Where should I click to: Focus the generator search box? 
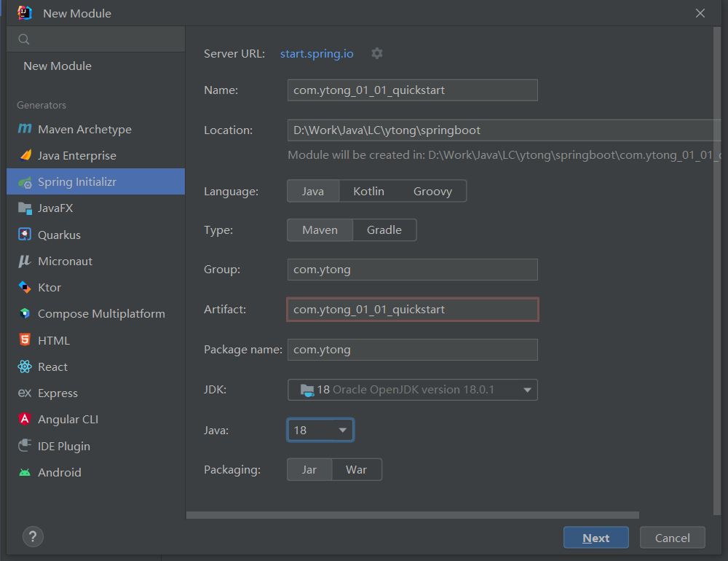coord(95,39)
